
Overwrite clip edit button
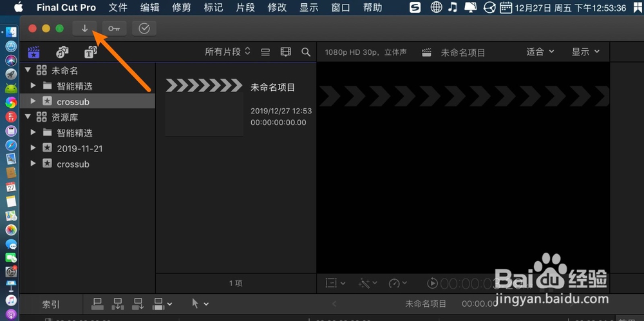click(158, 304)
